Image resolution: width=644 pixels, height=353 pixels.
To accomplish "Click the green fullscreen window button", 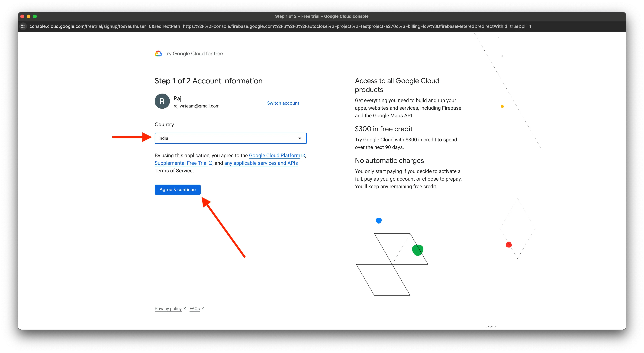I will (35, 16).
